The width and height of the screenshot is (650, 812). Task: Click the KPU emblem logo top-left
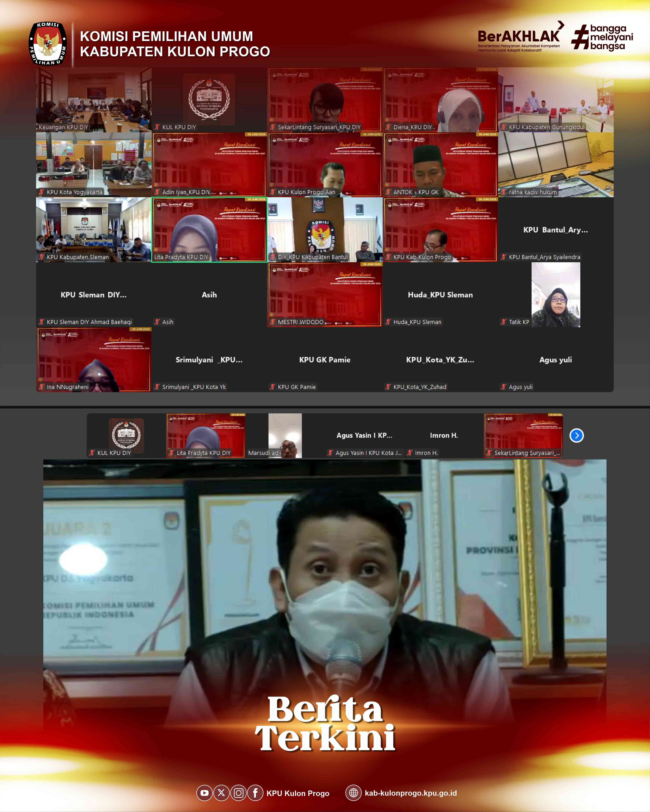[48, 43]
